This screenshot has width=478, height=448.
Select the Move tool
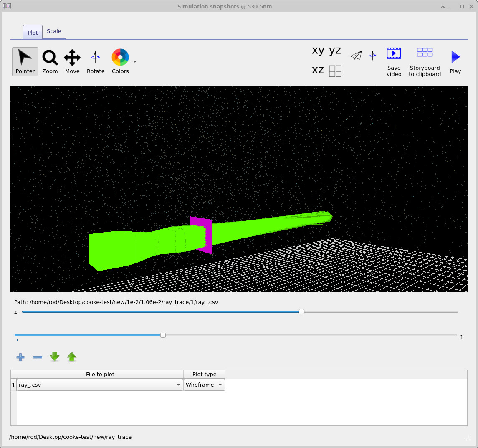(72, 61)
